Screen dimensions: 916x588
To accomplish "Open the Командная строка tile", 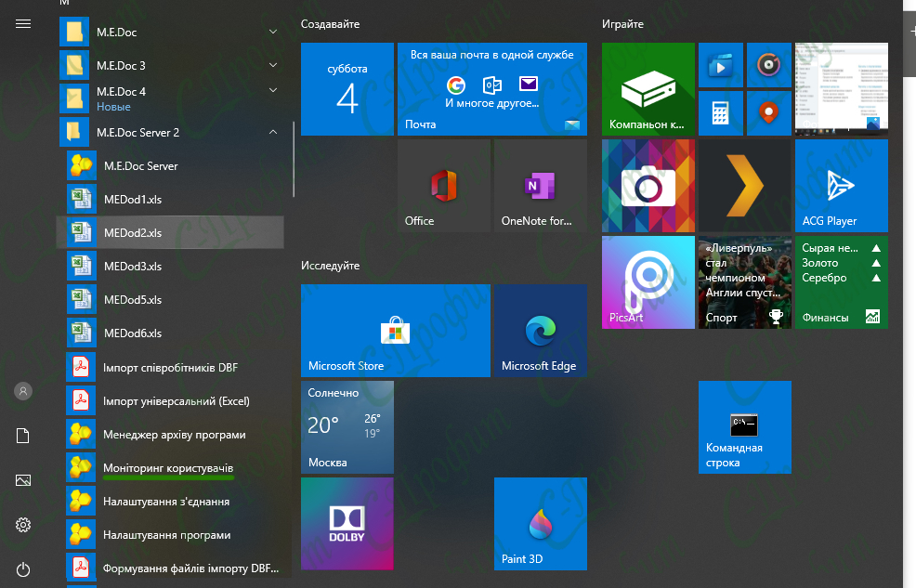I will 745,427.
